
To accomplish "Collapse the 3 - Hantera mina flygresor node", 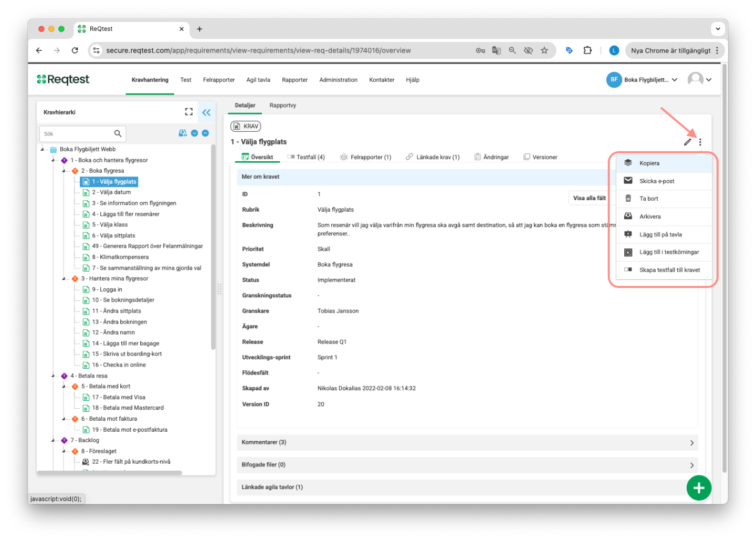I will [x=64, y=278].
